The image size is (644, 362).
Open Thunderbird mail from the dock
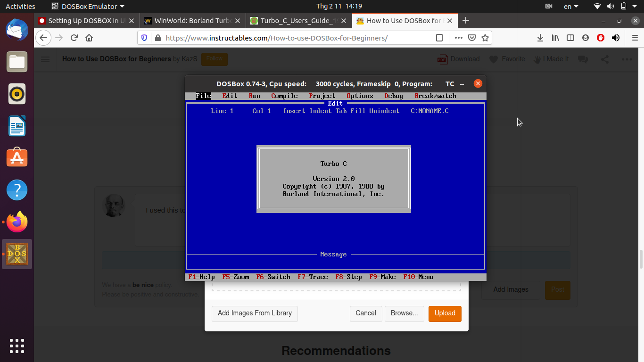pos(17,30)
